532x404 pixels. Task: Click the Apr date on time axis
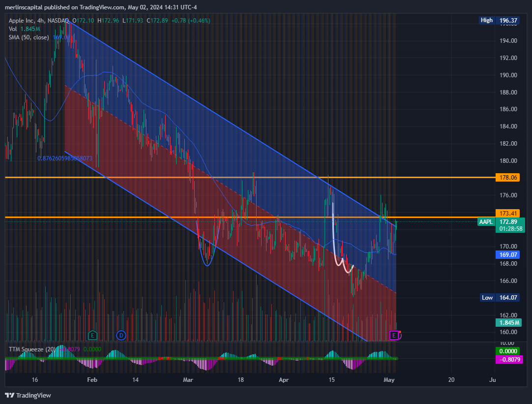pyautogui.click(x=284, y=379)
